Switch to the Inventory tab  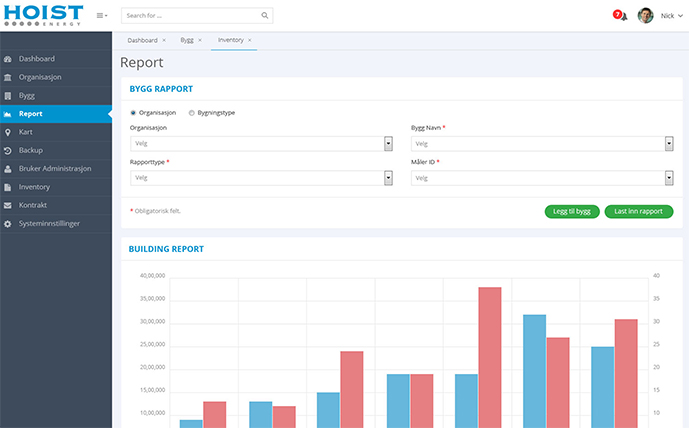(231, 40)
